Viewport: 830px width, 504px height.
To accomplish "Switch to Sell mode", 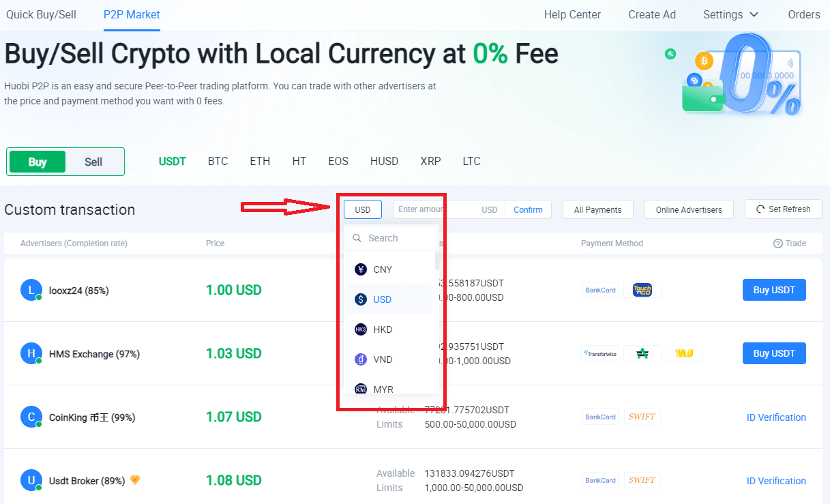I will pyautogui.click(x=93, y=162).
